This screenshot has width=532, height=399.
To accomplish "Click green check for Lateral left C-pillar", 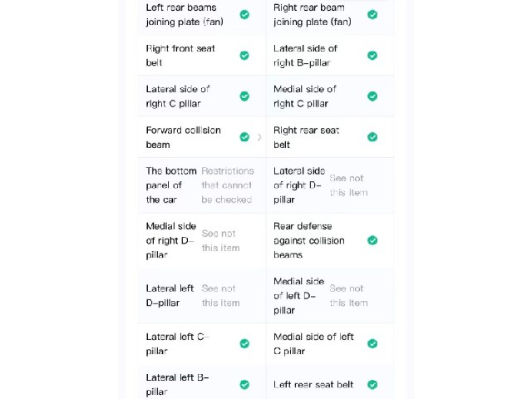I will 244,343.
